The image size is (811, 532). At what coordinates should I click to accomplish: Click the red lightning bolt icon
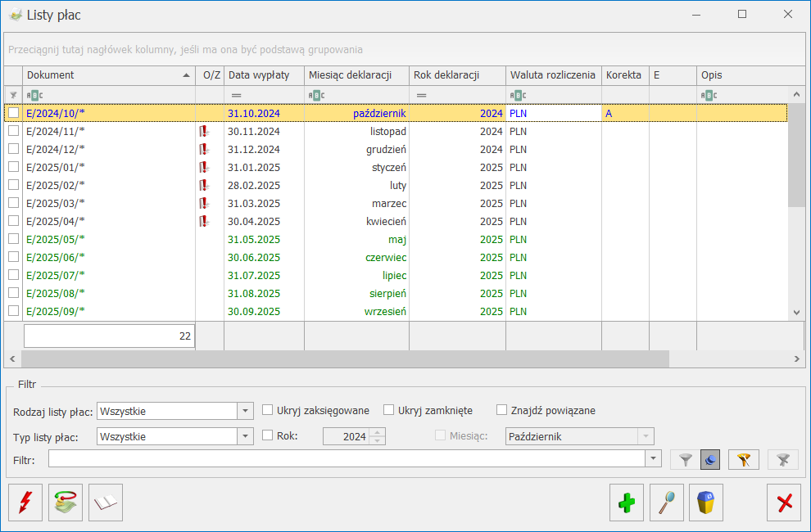[25, 502]
